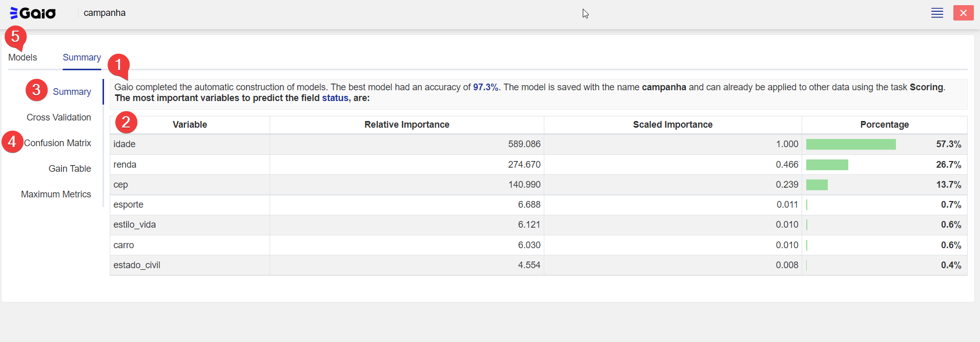The image size is (980, 342).
Task: Open the Gain Table section
Action: click(x=70, y=169)
